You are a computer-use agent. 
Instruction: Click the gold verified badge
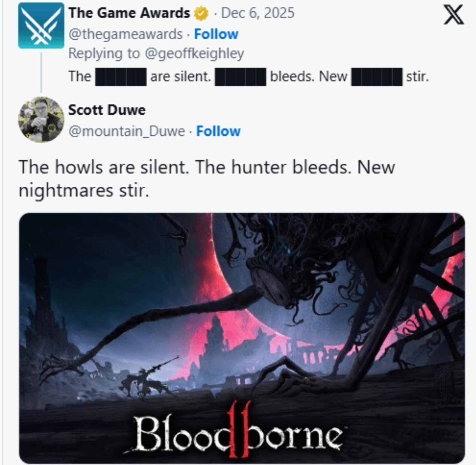point(201,14)
